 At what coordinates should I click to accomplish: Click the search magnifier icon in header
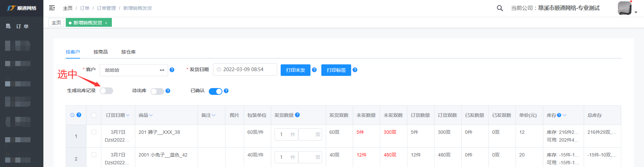500,8
